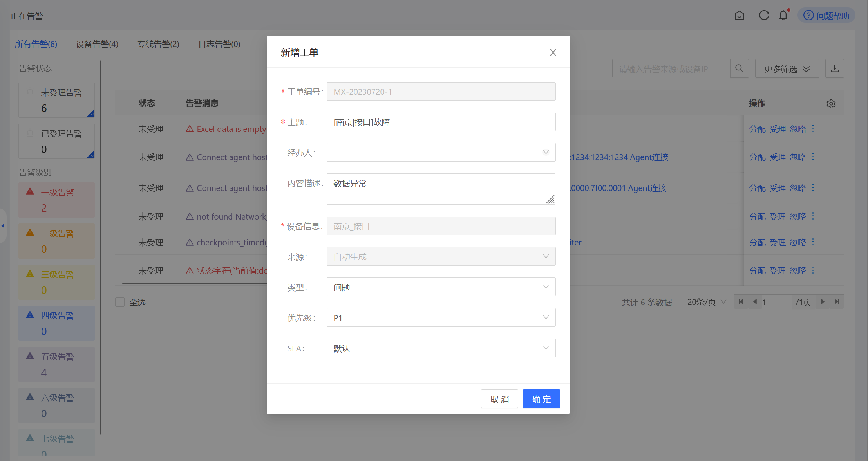Open the 20条/页 page size dropdown

click(x=707, y=302)
